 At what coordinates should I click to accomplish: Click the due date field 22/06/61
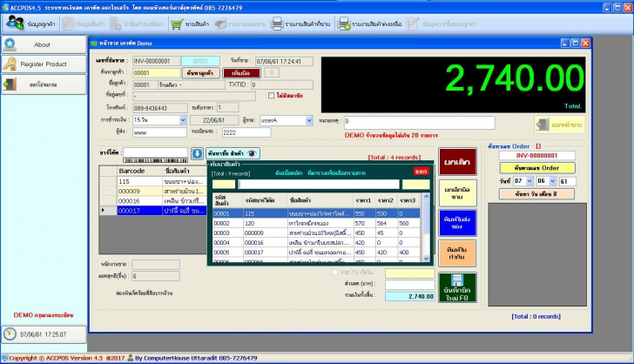(x=214, y=120)
